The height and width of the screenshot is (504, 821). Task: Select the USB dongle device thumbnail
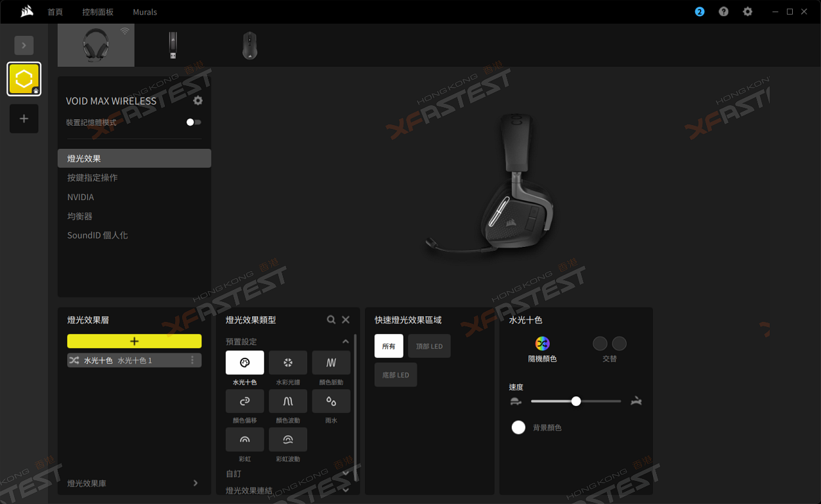pyautogui.click(x=173, y=46)
